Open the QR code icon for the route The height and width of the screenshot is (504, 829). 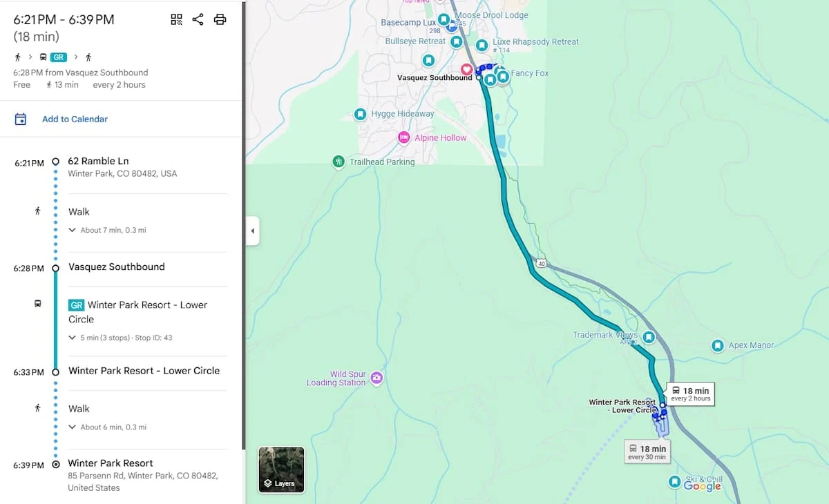tap(176, 19)
